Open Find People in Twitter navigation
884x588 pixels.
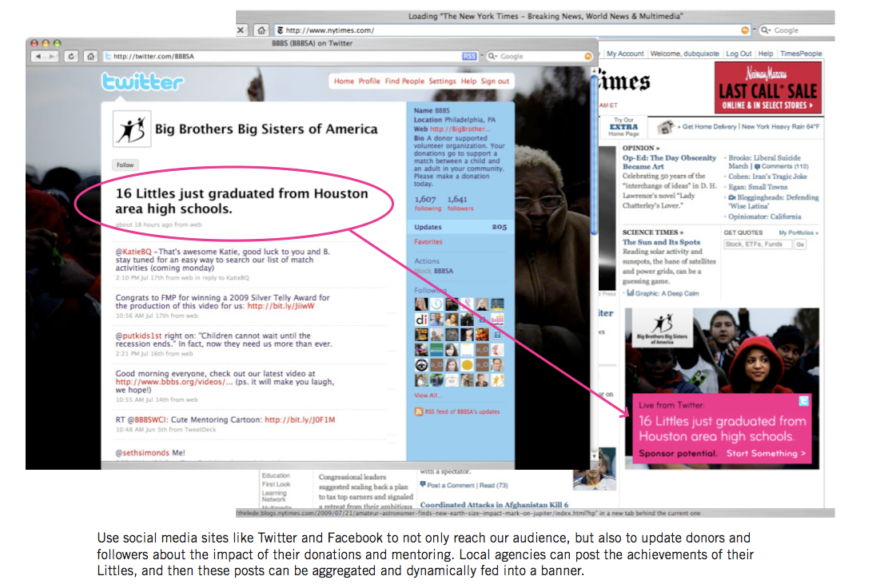(404, 81)
